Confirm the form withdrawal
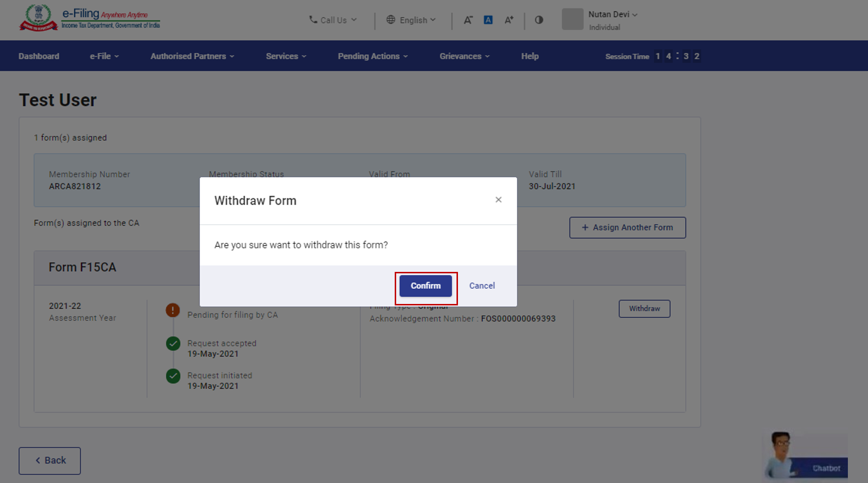 tap(425, 286)
